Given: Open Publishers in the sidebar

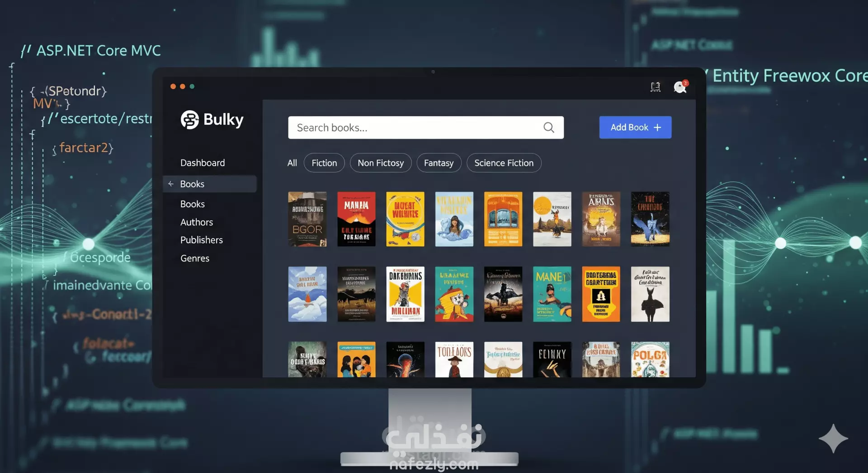Looking at the screenshot, I should [202, 240].
